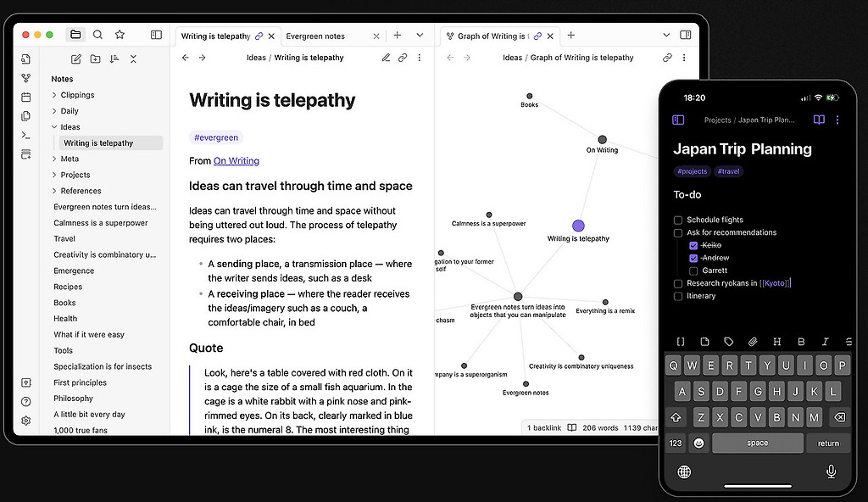Viewport: 868px width, 502px height.
Task: Tap #travel tag on phone
Action: tap(728, 171)
